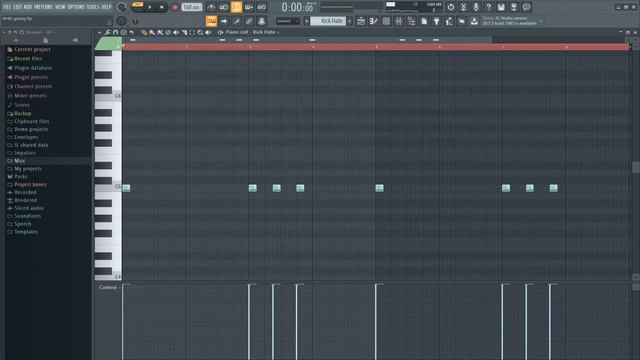Select the dashed-square Select tool
The image size is (640, 360).
click(192, 32)
